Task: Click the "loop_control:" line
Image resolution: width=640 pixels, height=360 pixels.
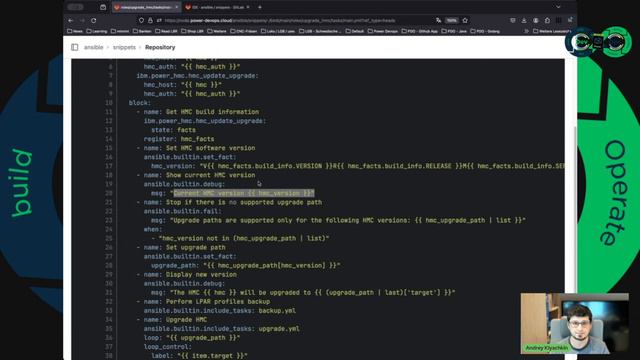Action: pos(167,347)
